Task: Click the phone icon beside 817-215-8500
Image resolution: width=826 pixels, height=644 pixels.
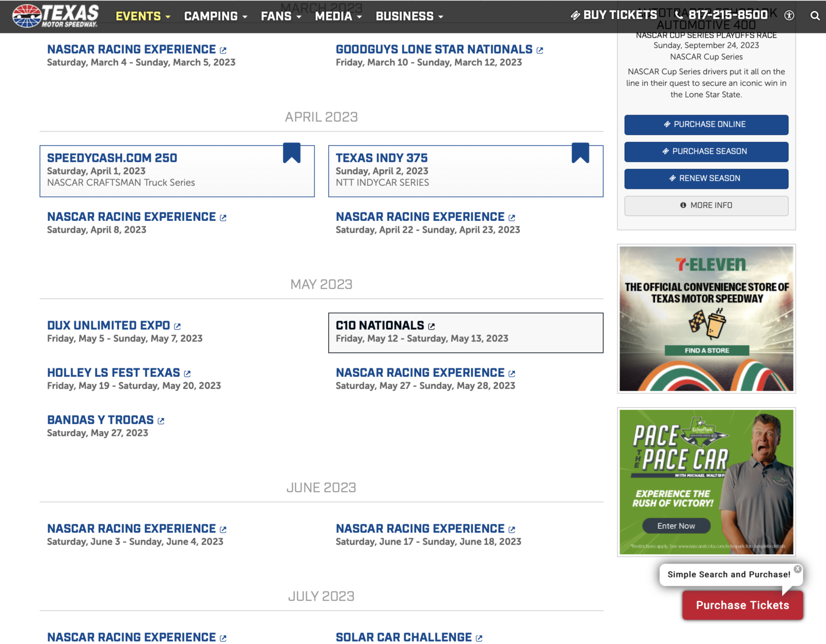Action: [679, 15]
